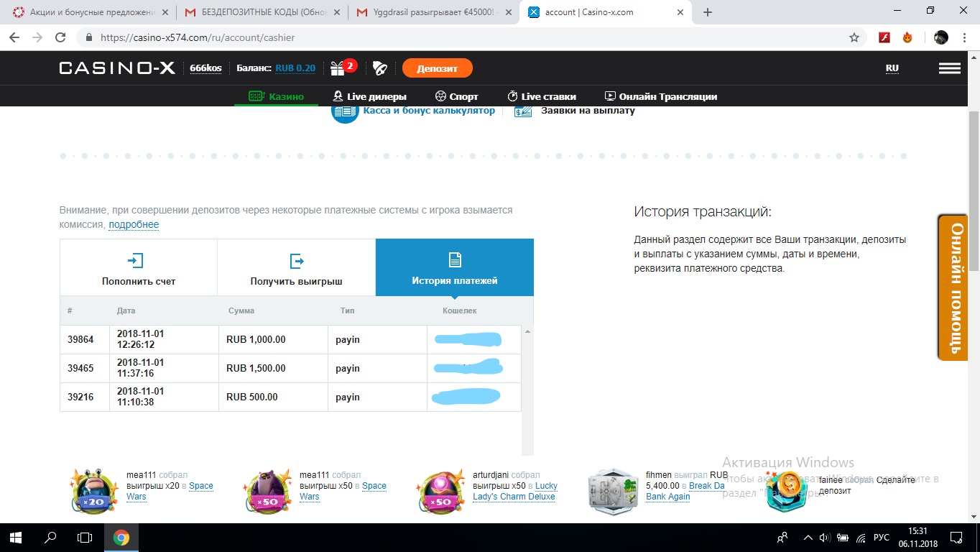Click the 666kos username link
Image resolution: width=980 pixels, height=552 pixels.
coord(205,68)
